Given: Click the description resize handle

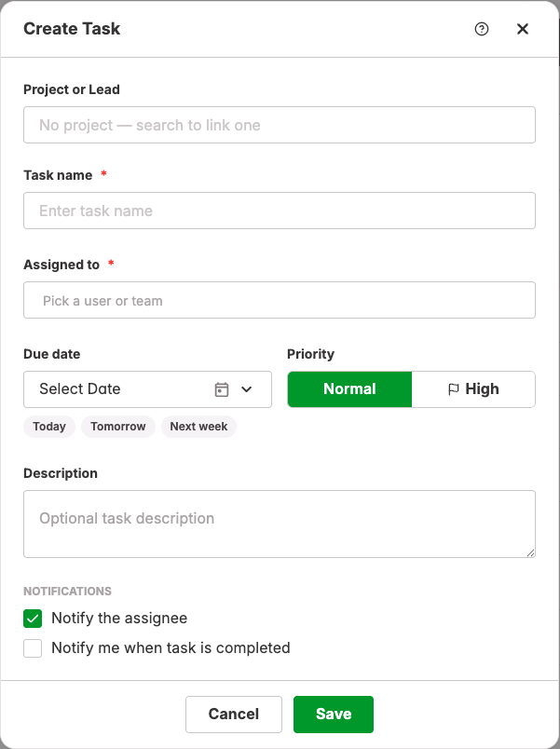Looking at the screenshot, I should coord(530,552).
